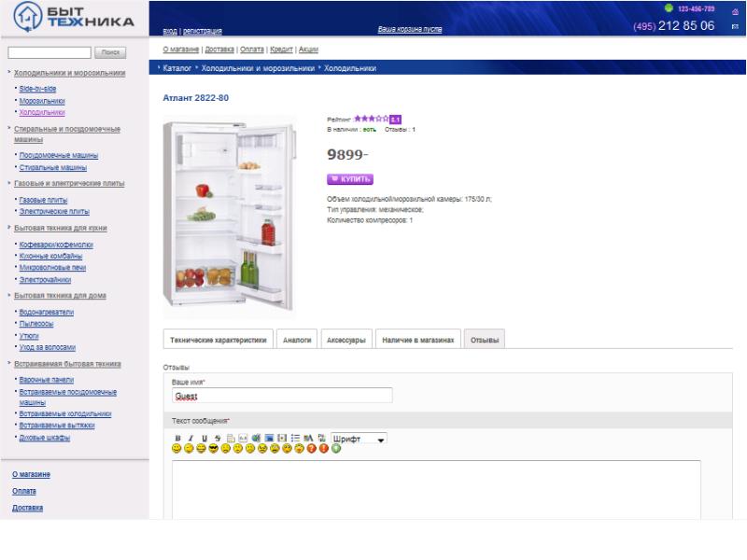Open Бытовая техника для дома category

click(60, 296)
